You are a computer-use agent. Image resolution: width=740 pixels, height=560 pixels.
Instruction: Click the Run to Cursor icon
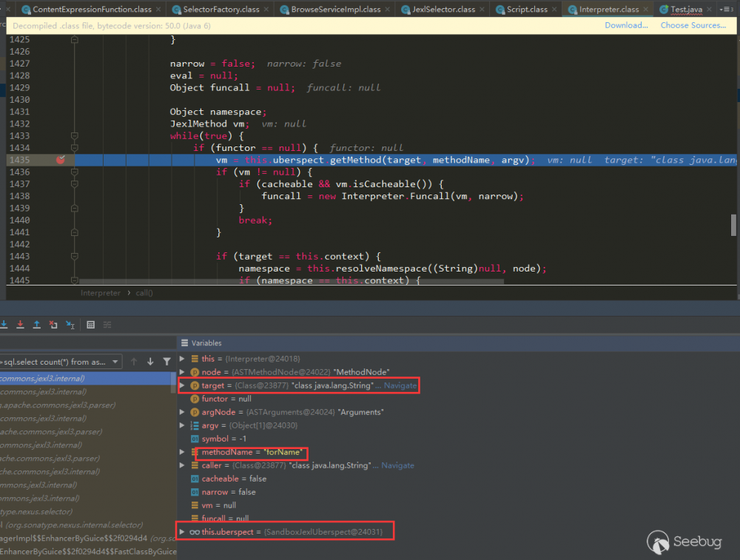[70, 325]
